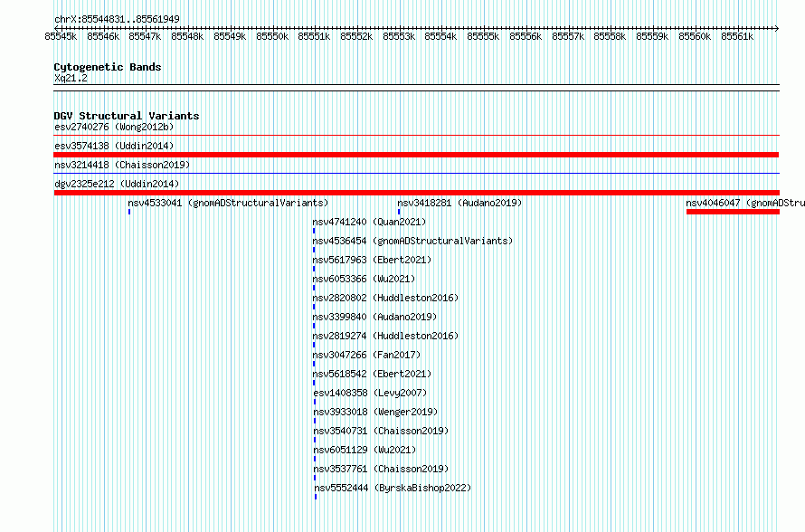Click the 85559k ruler position
This screenshot has width=805, height=532.
[652, 36]
